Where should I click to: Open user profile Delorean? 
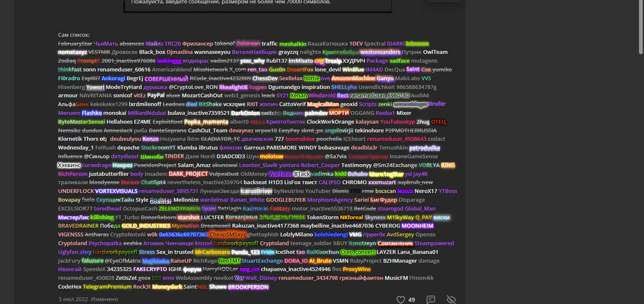coord(248,43)
